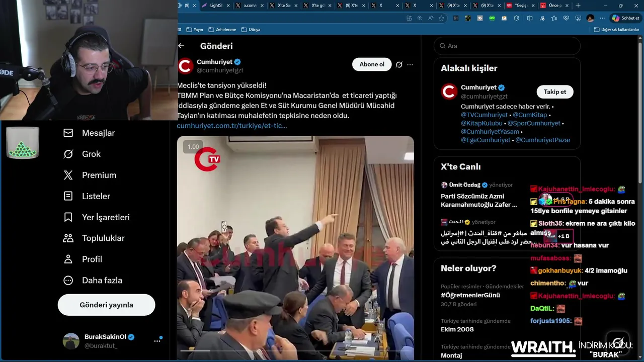Screen dimensions: 644x362
Task: Open the @KitapKulubu mention link
Action: 481,123
